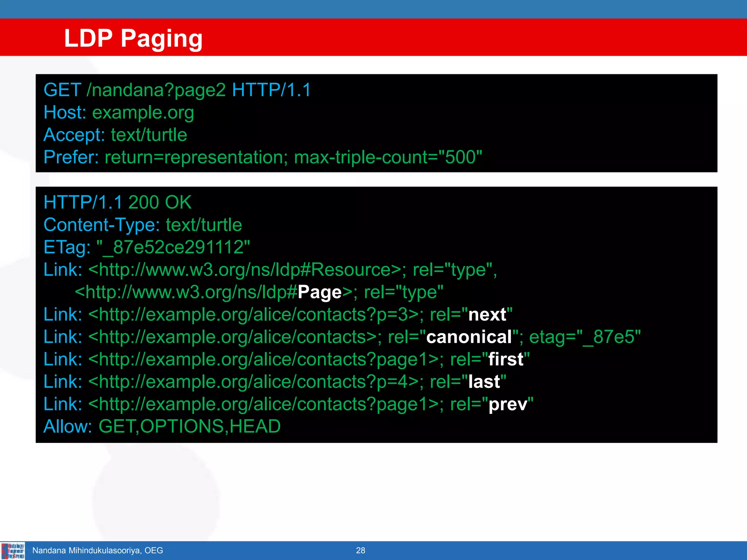This screenshot has height=560, width=747.
Task: Click the Content-Type: text/turtle line
Action: pyautogui.click(x=143, y=225)
